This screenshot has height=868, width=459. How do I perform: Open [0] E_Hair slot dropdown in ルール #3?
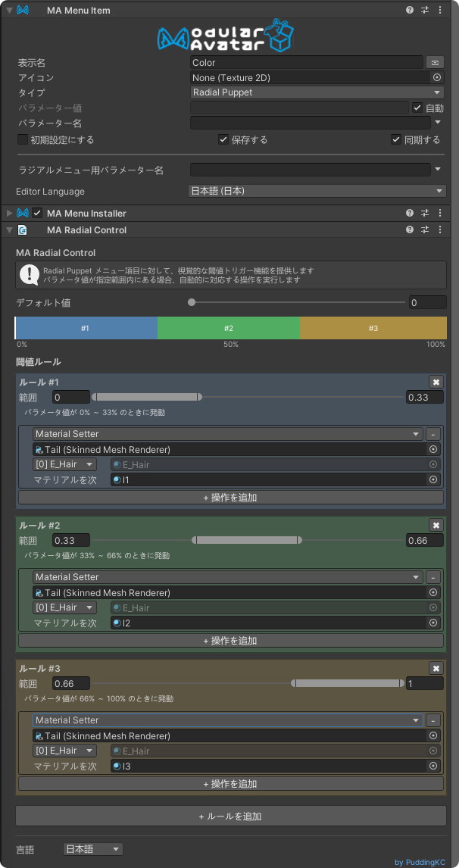tap(65, 751)
